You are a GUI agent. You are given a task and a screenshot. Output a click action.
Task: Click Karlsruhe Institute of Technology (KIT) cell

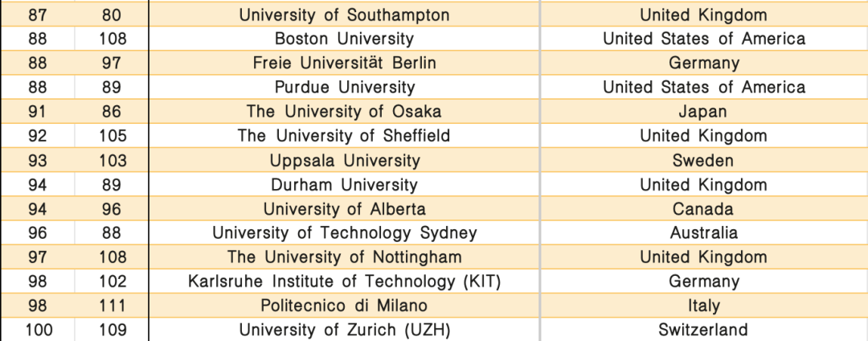[344, 281]
